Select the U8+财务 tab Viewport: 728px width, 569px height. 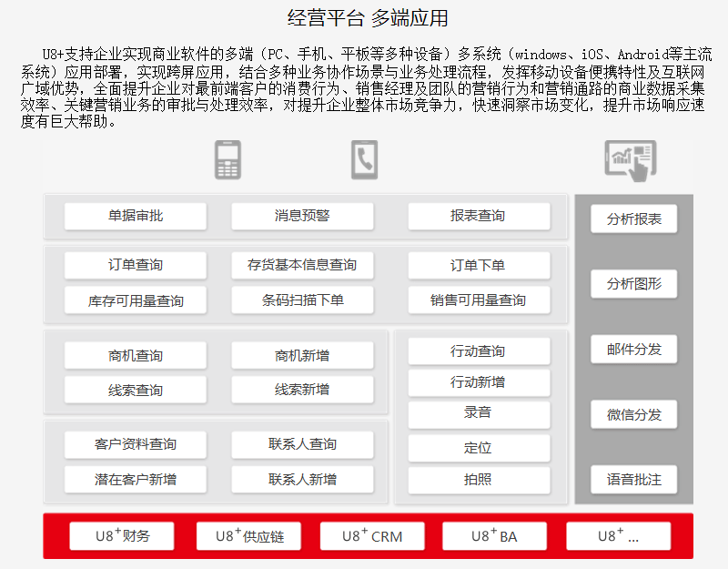click(x=122, y=536)
